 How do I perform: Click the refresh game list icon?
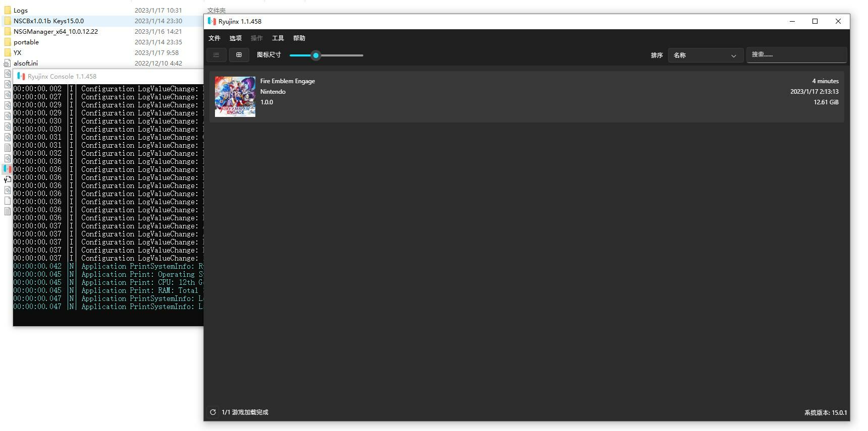tap(213, 412)
